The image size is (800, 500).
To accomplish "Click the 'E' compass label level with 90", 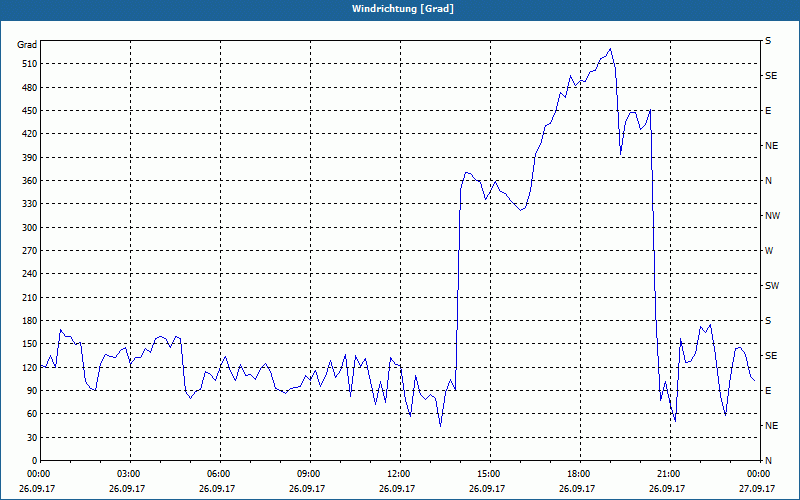I will (x=768, y=391).
